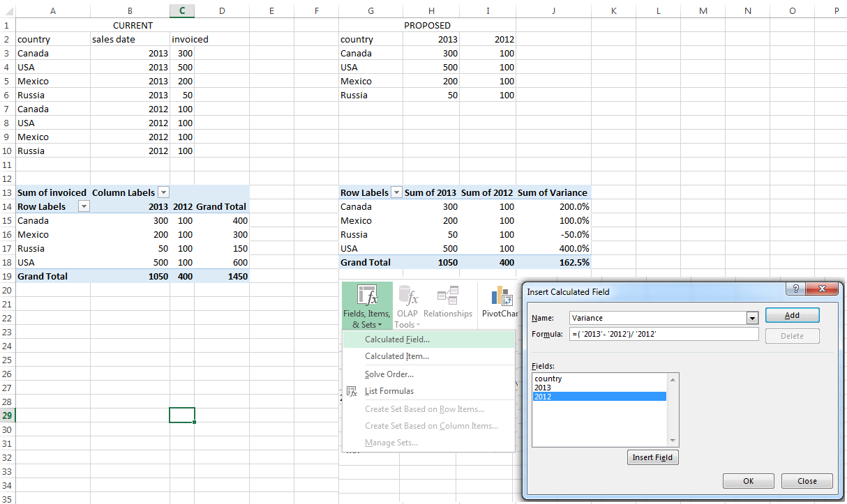
Task: Click the 162.5% grand total cell
Action: pyautogui.click(x=553, y=262)
